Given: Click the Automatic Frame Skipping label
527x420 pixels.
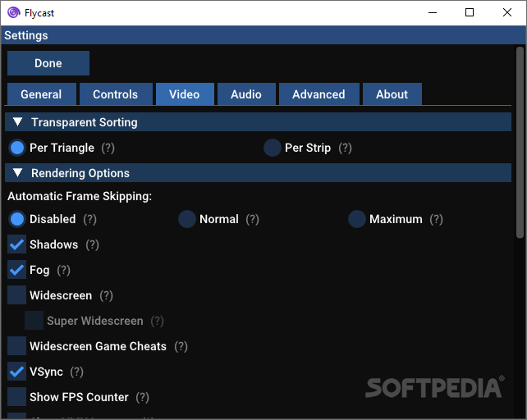Looking at the screenshot, I should coord(80,196).
